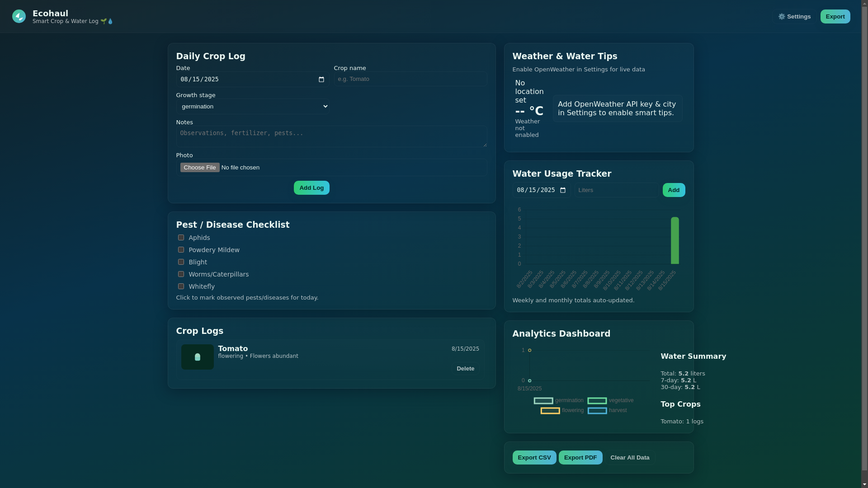
Task: Click the Tomato log title text
Action: [x=233, y=349]
